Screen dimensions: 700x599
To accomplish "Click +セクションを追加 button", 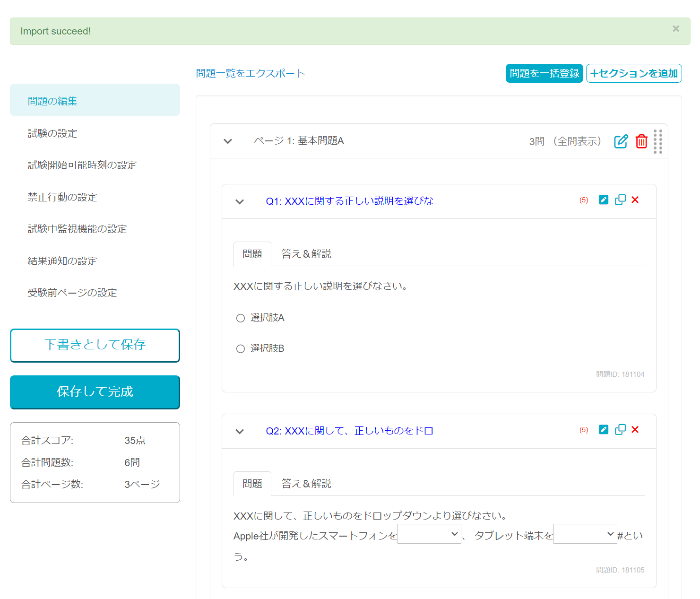I will (634, 73).
